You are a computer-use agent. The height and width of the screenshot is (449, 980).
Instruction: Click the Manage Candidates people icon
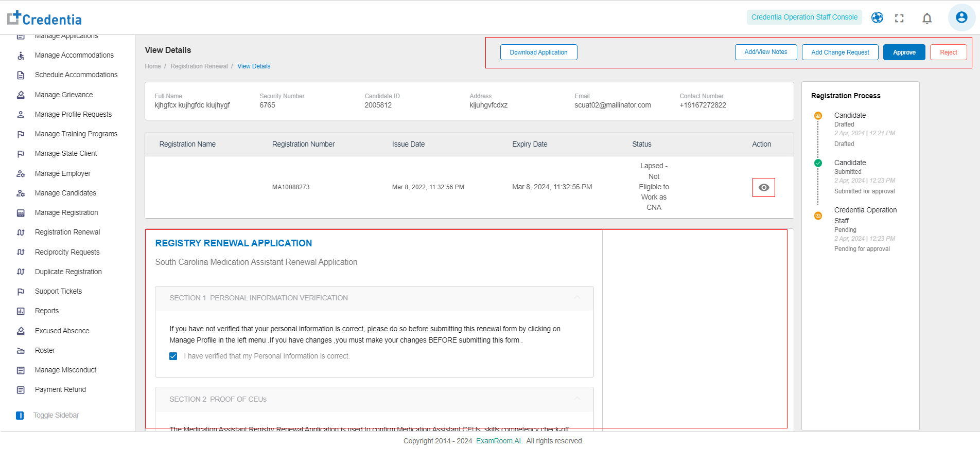21,193
